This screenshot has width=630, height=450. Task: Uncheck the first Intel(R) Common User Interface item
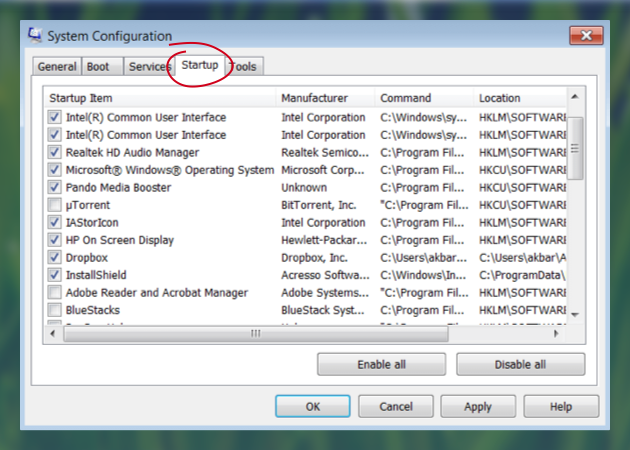[54, 117]
